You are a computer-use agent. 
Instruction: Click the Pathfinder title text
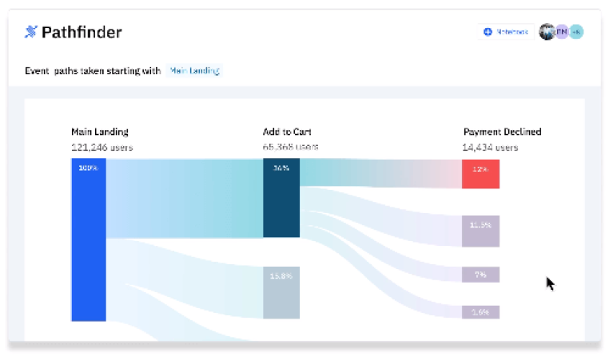point(82,32)
